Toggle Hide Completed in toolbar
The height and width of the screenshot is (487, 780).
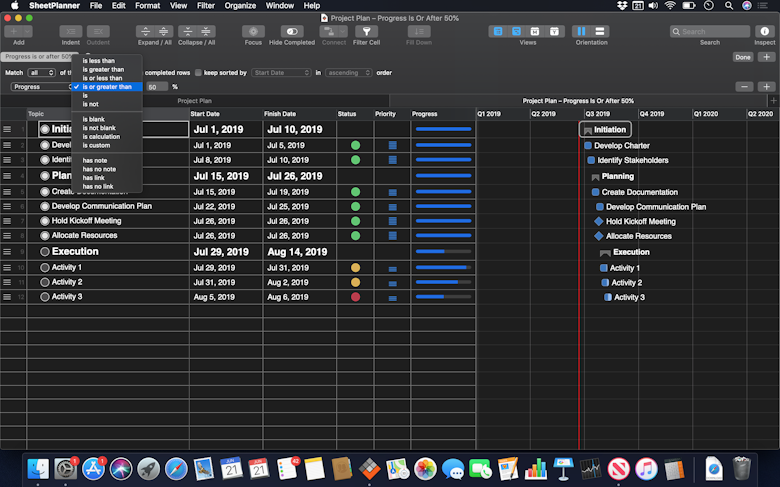click(292, 31)
